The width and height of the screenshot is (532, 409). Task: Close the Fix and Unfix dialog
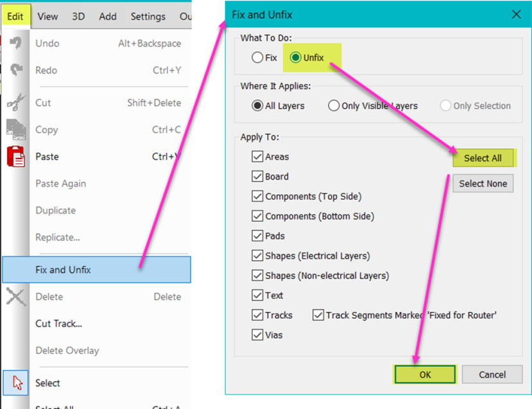[x=516, y=14]
